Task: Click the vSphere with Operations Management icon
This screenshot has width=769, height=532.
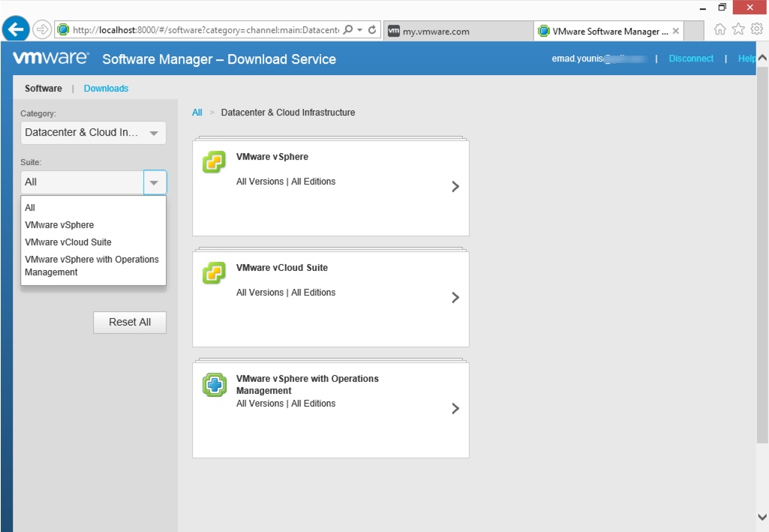Action: (214, 385)
